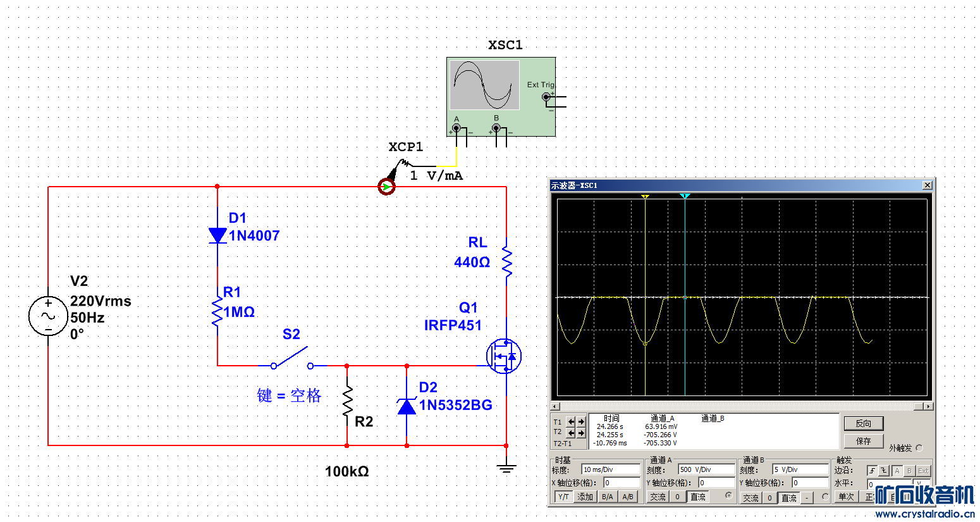Switch channel A coupling to 直流
The width and height of the screenshot is (980, 522).
698,497
